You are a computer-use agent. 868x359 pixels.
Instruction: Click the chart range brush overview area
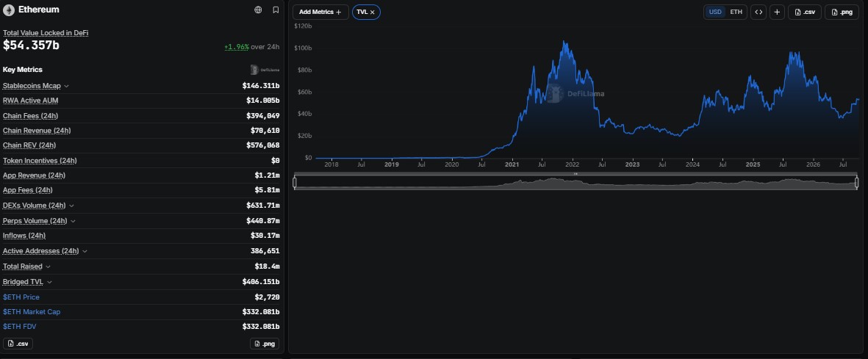[575, 183]
